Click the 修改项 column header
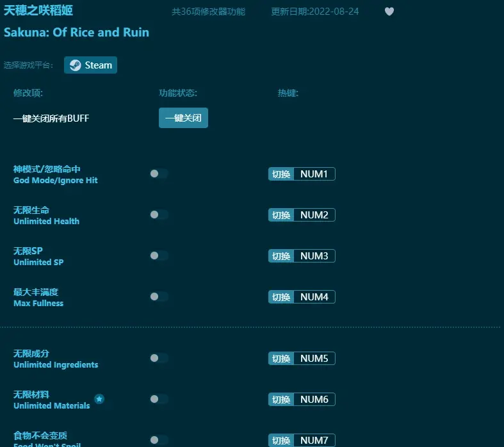 (x=28, y=93)
